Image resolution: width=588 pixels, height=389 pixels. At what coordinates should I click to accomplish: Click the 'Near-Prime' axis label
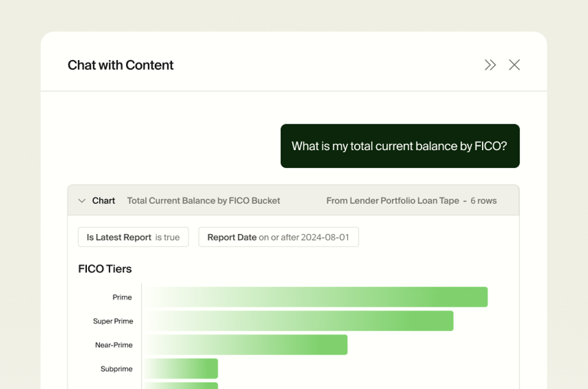pyautogui.click(x=114, y=345)
